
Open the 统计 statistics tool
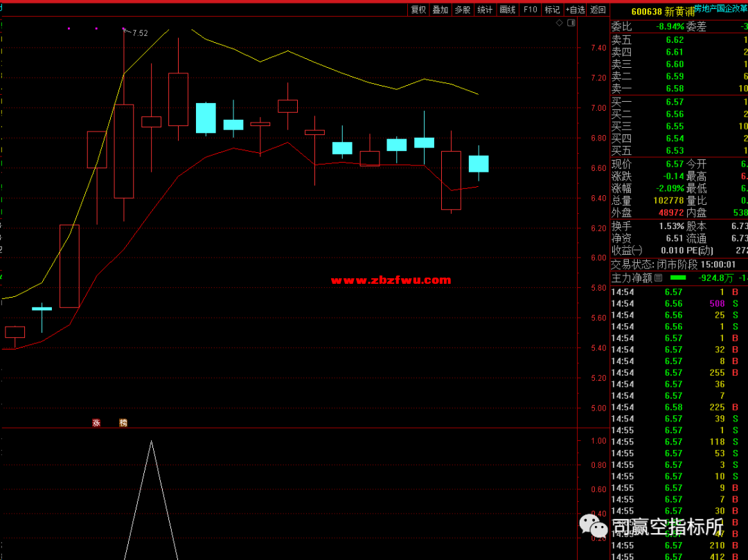coord(485,10)
